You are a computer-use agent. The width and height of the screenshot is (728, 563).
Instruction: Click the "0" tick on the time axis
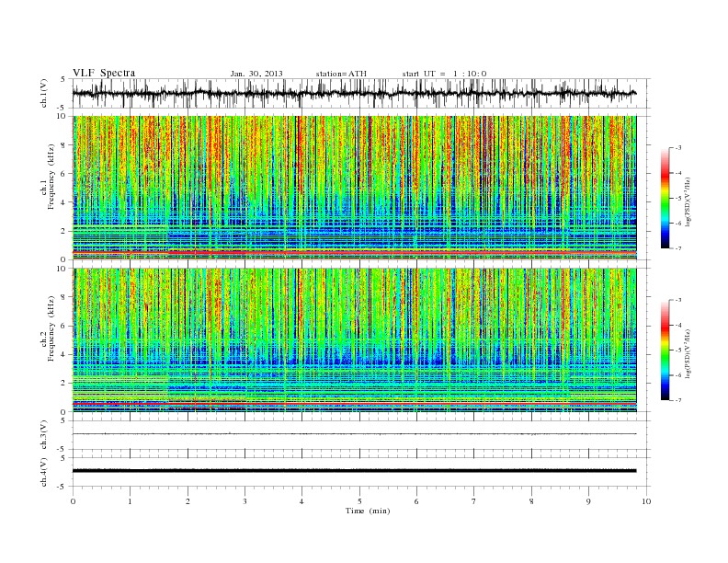pyautogui.click(x=73, y=501)
